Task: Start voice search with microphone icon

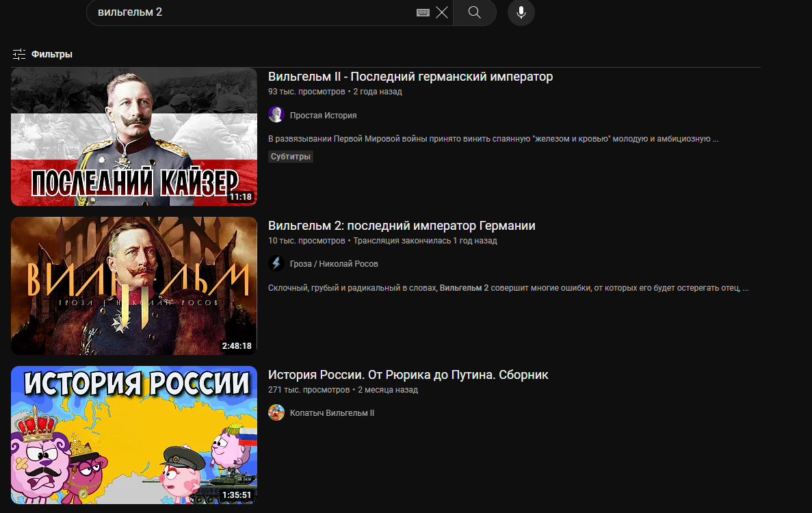Action: pos(521,12)
